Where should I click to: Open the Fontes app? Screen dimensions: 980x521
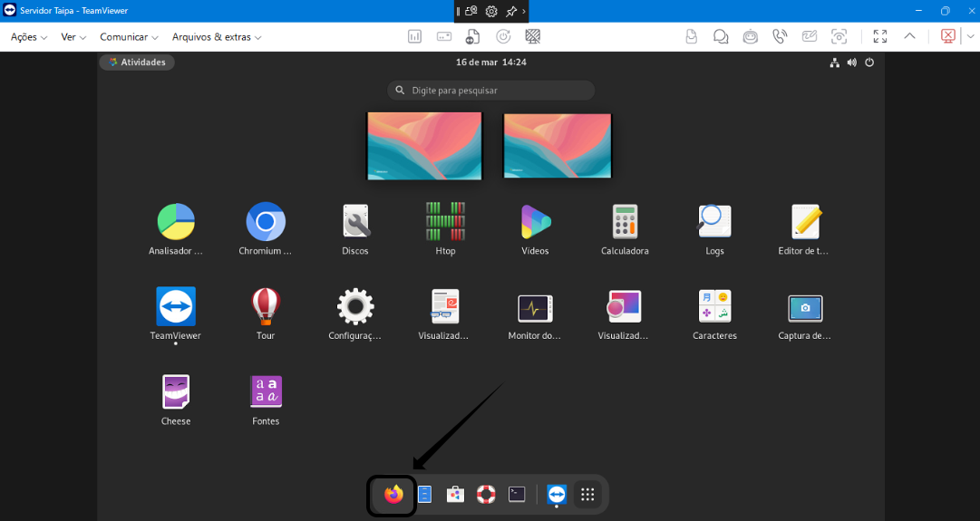(x=266, y=391)
